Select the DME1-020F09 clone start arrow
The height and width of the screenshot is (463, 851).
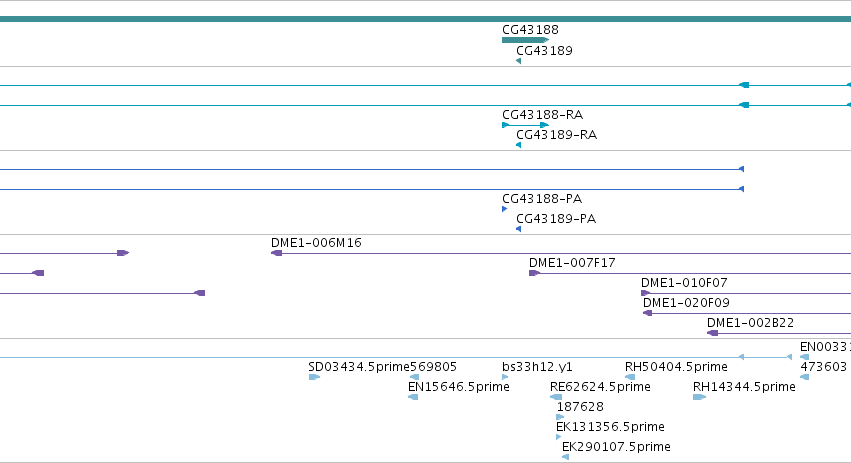[x=647, y=313]
